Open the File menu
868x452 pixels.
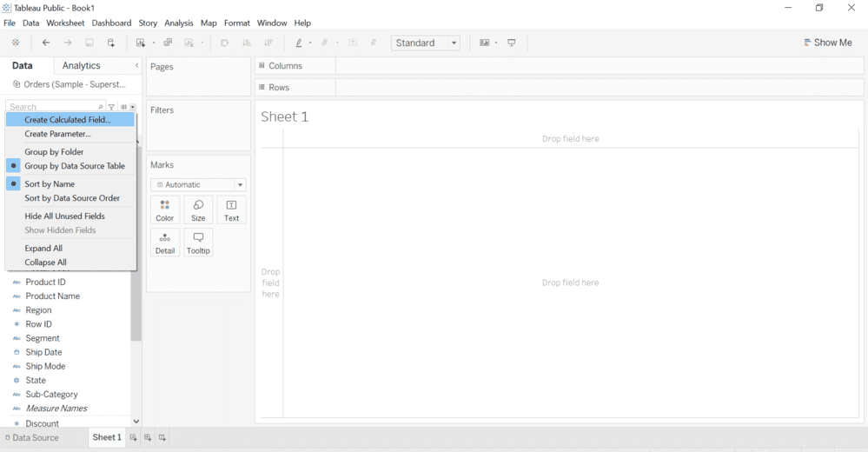(10, 23)
